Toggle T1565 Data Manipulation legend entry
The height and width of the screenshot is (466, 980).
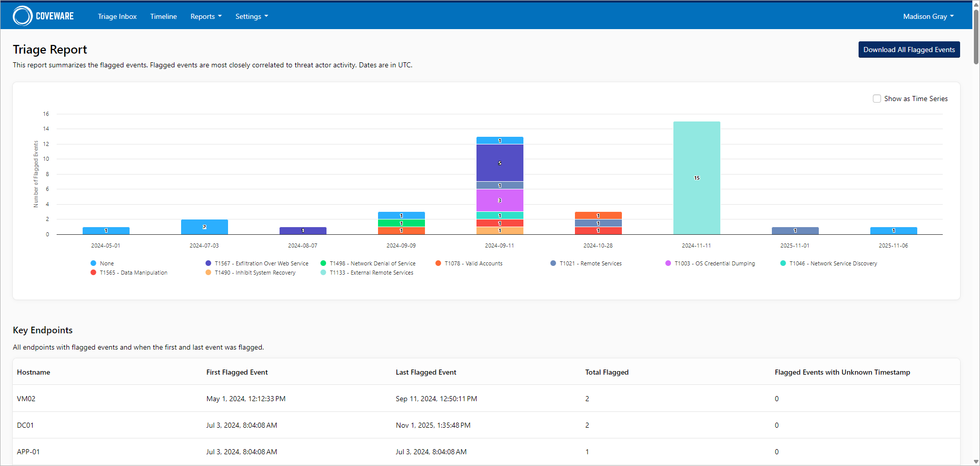coord(129,273)
